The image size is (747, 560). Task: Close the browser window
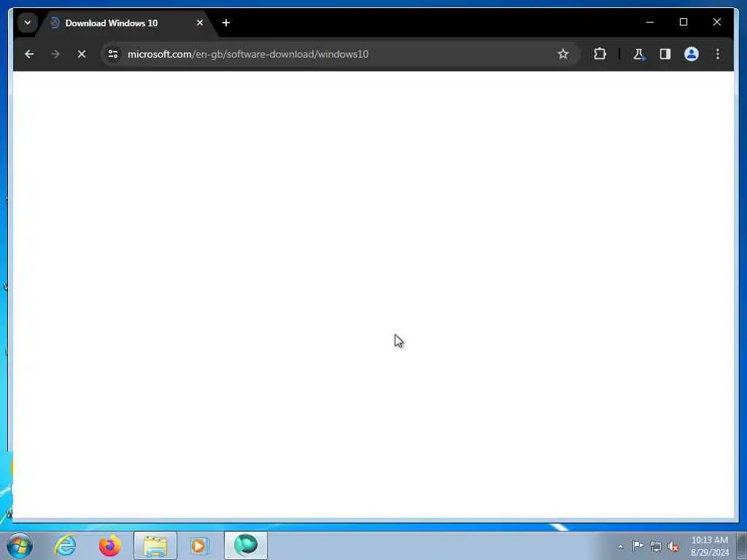pos(716,22)
